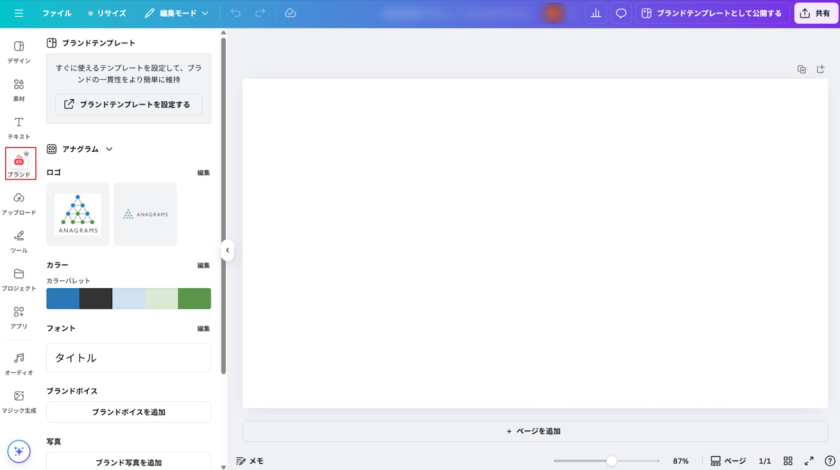
Task: Click リサイズ in the top bar
Action: click(106, 13)
